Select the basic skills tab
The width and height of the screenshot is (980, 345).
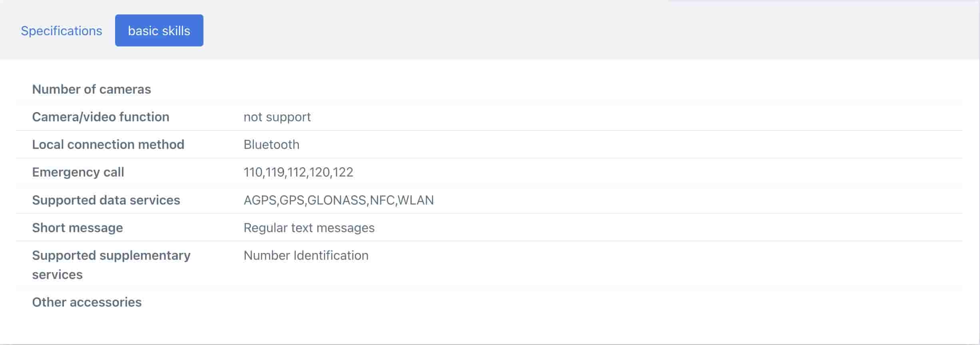coord(159,31)
